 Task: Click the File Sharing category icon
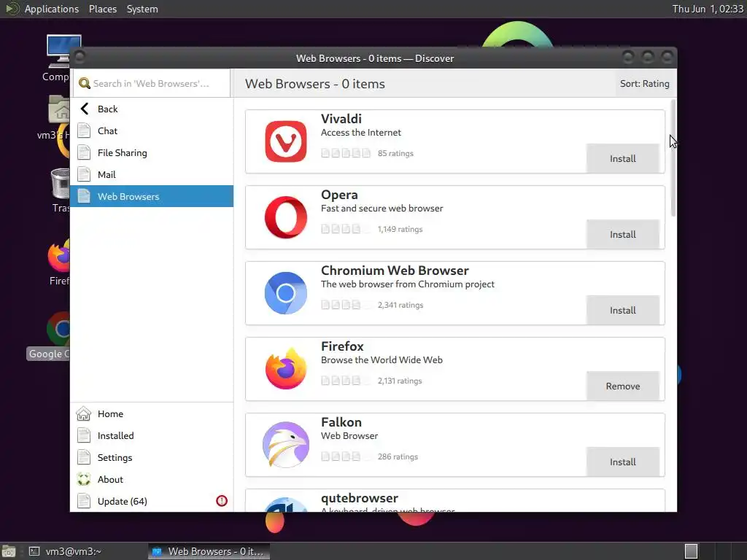click(84, 152)
